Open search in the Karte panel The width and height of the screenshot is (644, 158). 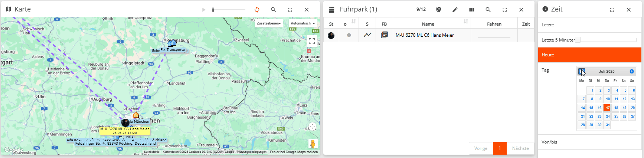pos(273,10)
